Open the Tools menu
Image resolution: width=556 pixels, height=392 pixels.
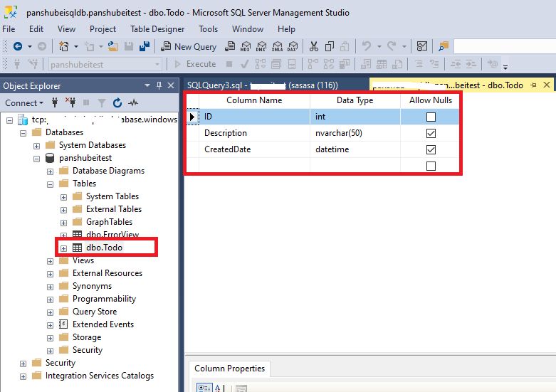[x=208, y=29]
